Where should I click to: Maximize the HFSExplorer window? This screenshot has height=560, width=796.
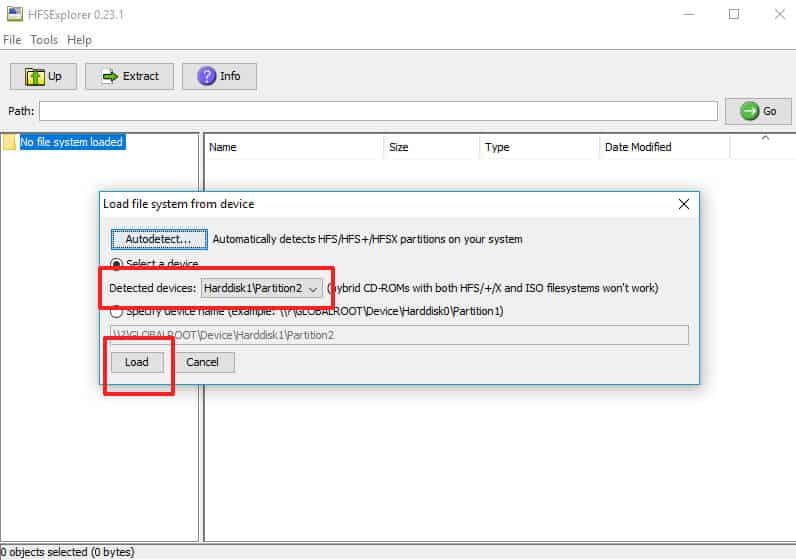734,14
